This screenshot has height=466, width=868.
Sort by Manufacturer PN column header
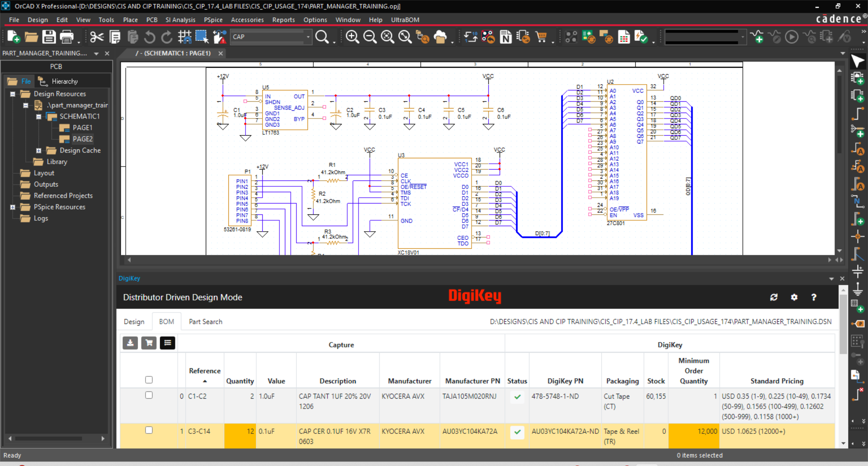point(472,381)
